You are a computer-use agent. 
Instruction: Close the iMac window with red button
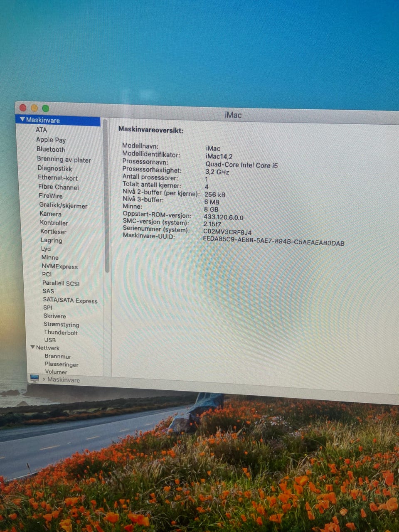[x=23, y=107]
